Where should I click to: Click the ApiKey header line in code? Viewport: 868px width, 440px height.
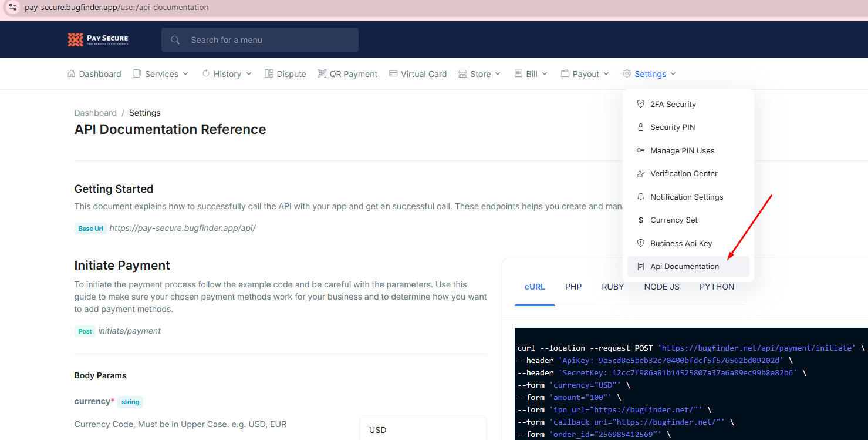coord(656,360)
